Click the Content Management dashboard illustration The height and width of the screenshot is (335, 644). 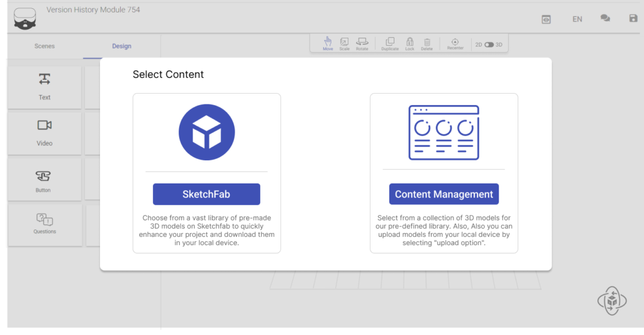coord(443,133)
